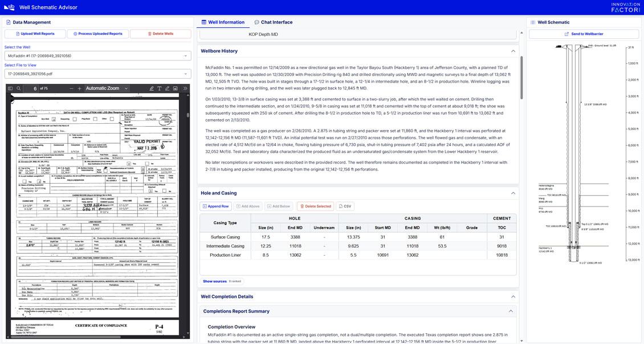Viewport: 644px width, 344px height.
Task: Open the Select the Well dropdown
Action: click(x=98, y=56)
